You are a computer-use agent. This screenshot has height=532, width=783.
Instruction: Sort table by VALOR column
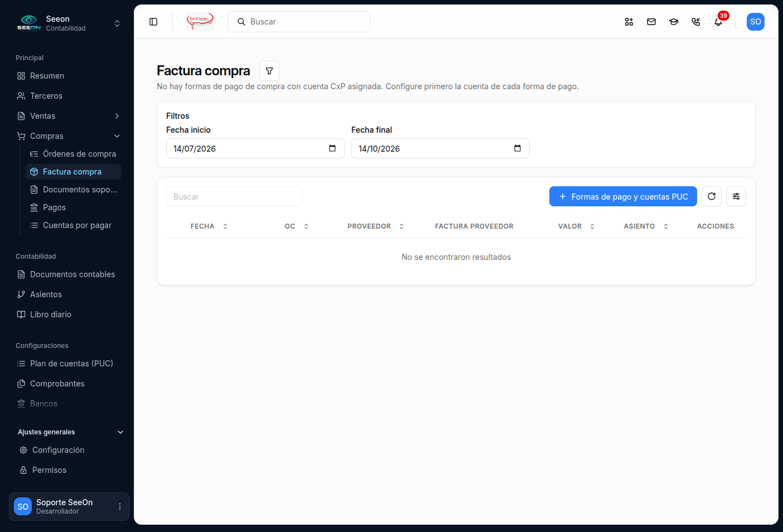tap(577, 226)
